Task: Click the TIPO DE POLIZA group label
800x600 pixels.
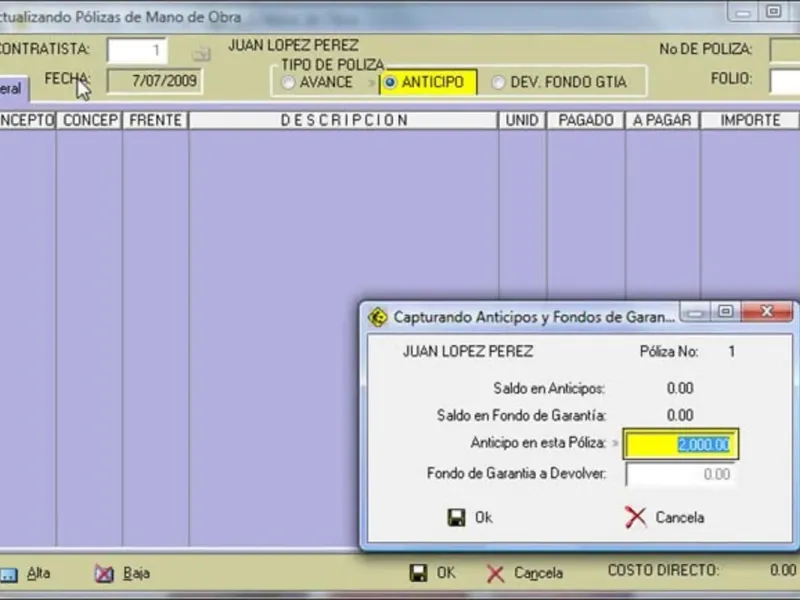Action: (333, 65)
